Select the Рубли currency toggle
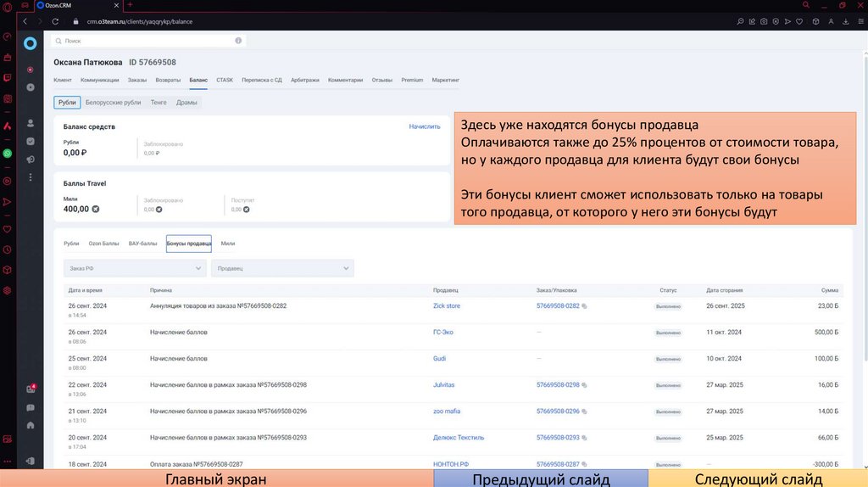The width and height of the screenshot is (868, 487). coord(67,103)
